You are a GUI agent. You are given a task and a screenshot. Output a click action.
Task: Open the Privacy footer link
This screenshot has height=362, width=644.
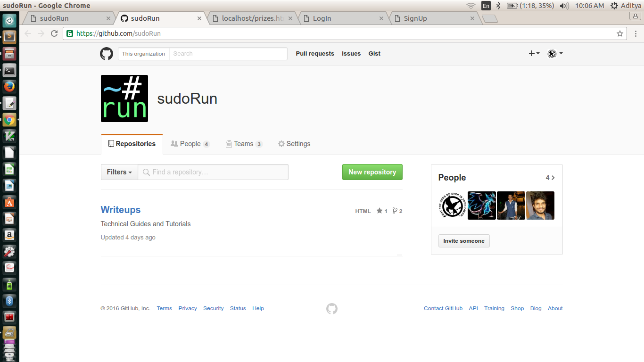188,308
